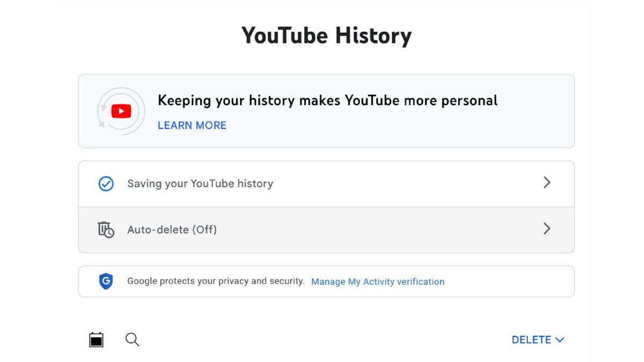Expand chevron on the Auto-delete row
Screen dimensions: 644x362
tap(547, 229)
